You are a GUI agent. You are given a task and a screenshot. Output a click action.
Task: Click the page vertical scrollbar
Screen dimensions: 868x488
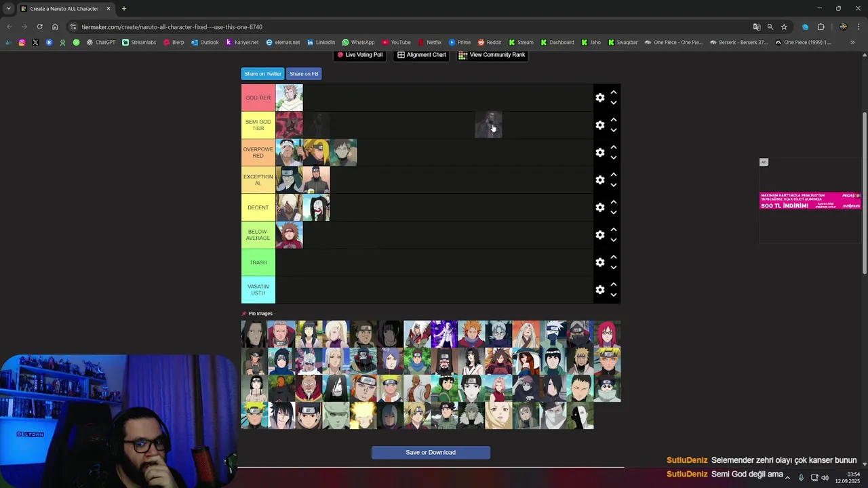click(864, 193)
